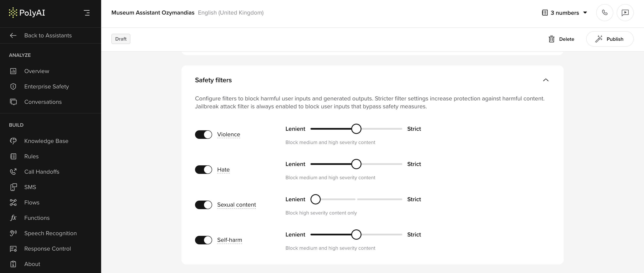This screenshot has width=644, height=273.
Task: Click the sidebar collapse control
Action: pyautogui.click(x=87, y=13)
